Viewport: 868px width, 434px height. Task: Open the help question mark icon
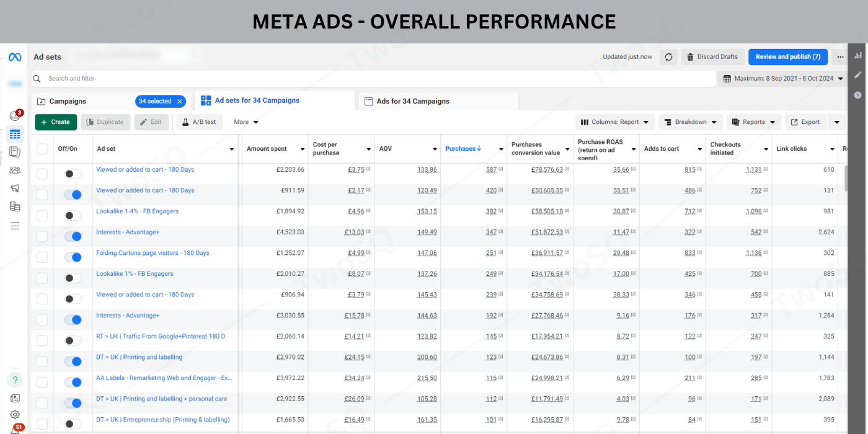(15, 380)
